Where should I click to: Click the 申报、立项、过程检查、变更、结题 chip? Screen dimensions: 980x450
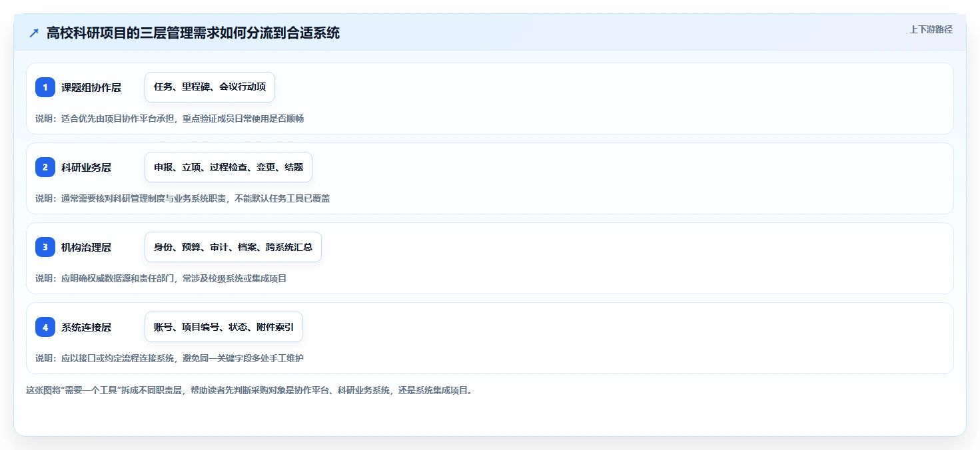[x=229, y=167]
